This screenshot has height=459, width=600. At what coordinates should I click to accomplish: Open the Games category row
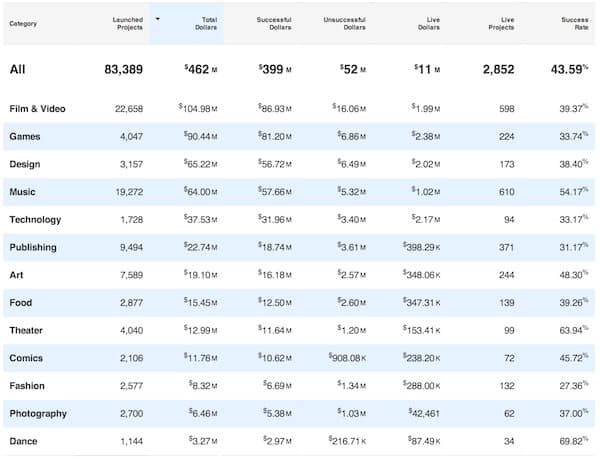tap(25, 137)
